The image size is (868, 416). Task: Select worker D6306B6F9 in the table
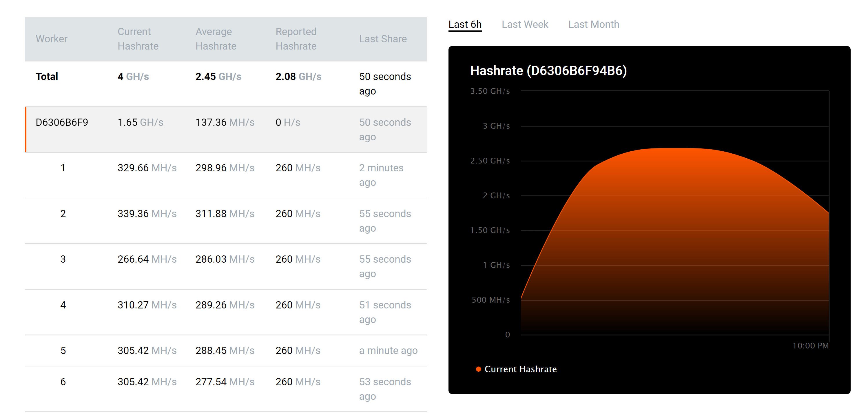pos(62,122)
